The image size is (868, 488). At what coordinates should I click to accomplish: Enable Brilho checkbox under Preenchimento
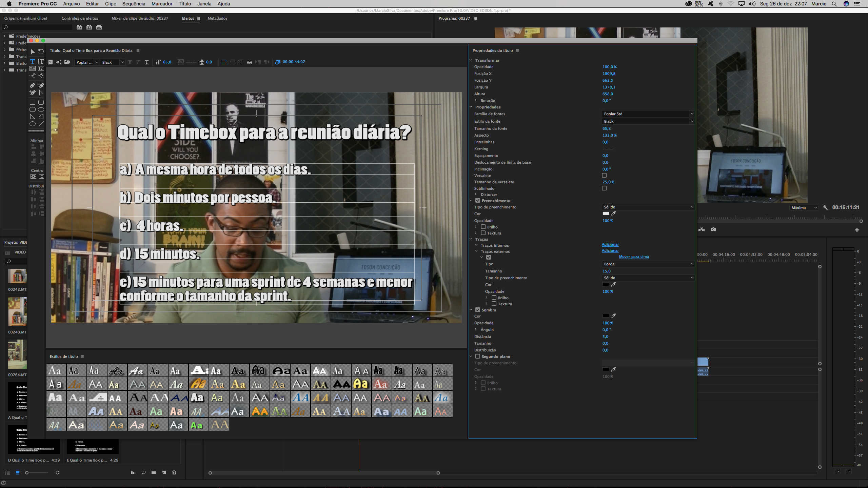[483, 227]
